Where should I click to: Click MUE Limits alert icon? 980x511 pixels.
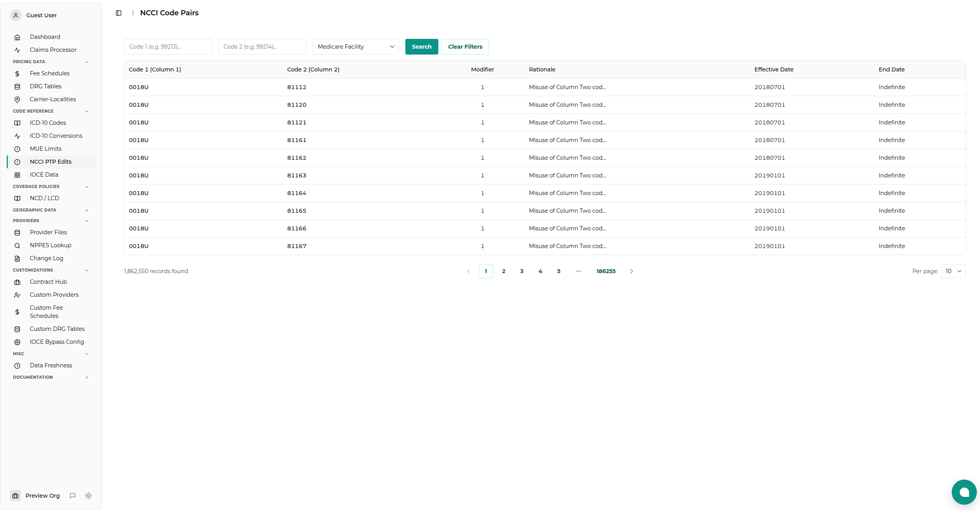[x=17, y=149]
